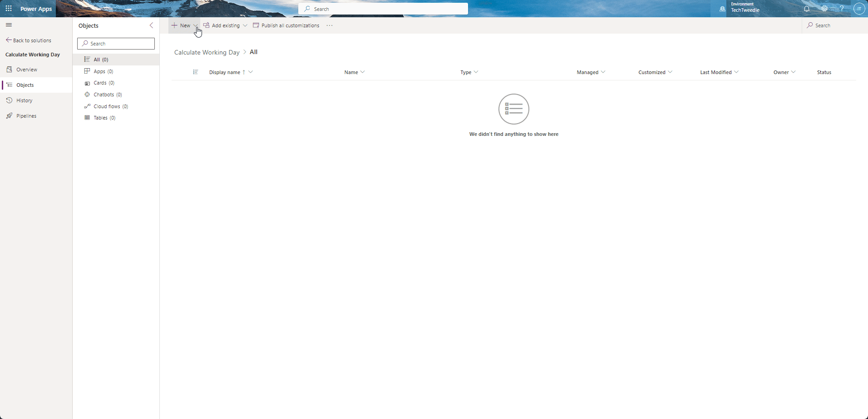The image size is (868, 419).
Task: Select Tables in the objects tree
Action: coord(100,118)
